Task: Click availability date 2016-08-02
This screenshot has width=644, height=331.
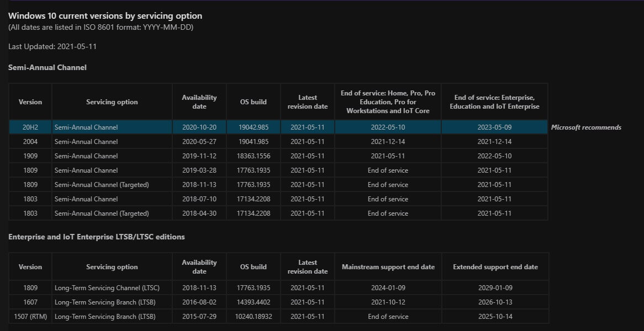Action: pyautogui.click(x=199, y=302)
